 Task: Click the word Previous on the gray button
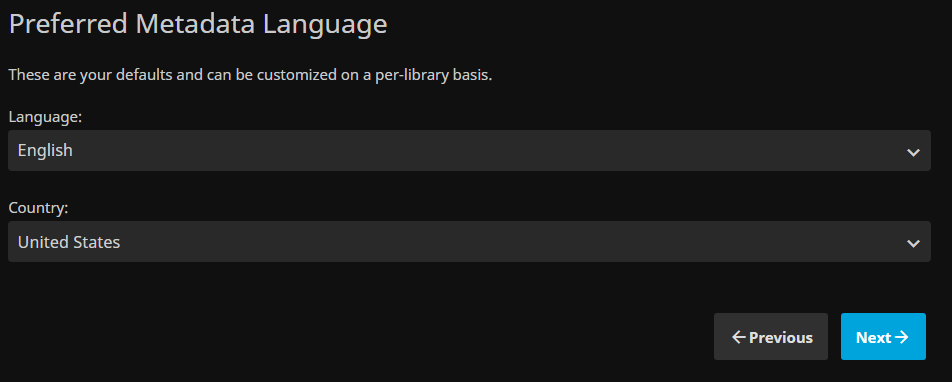[781, 338]
